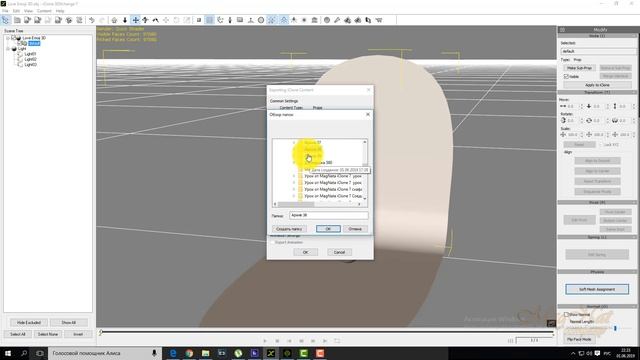
Task: Click the timeline playhead at start
Action: (100, 333)
